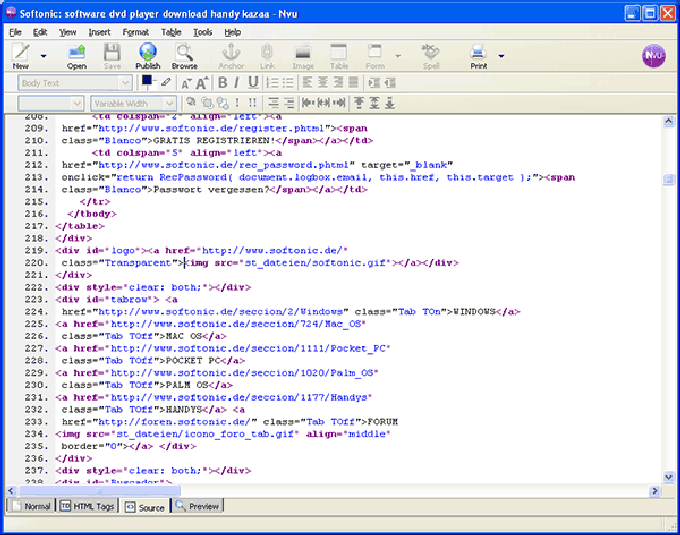Viewport: 680px width, 535px height.
Task: Toggle bold formatting button
Action: point(222,82)
